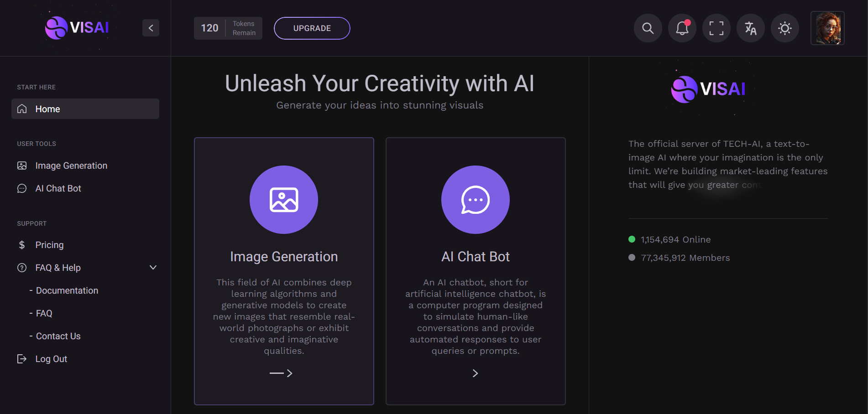Switch theme with the sun icon
This screenshot has height=414, width=868.
[784, 28]
